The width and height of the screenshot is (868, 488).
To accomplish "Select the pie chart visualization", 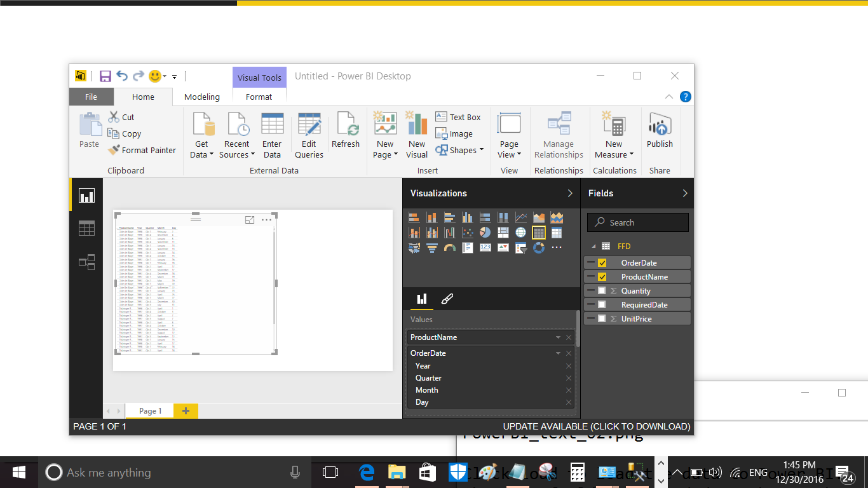I will (x=485, y=232).
